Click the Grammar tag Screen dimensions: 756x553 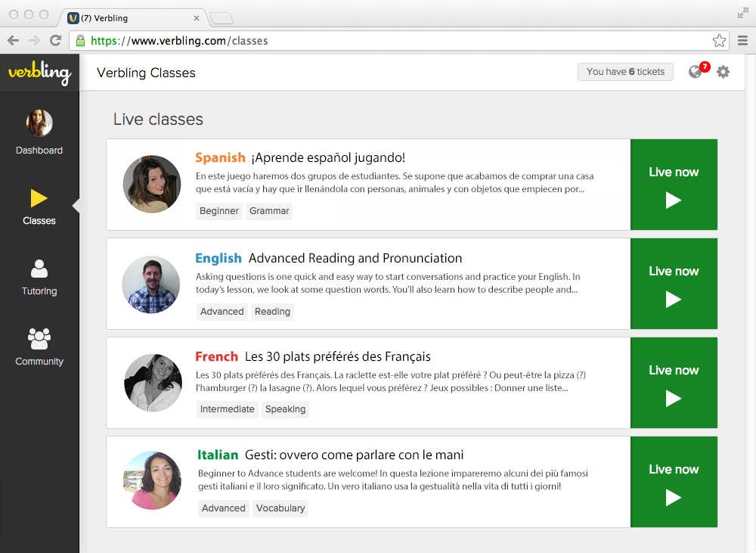tap(269, 211)
